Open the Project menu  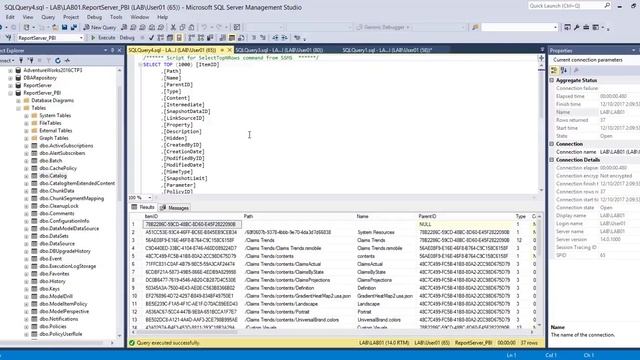[71, 17]
